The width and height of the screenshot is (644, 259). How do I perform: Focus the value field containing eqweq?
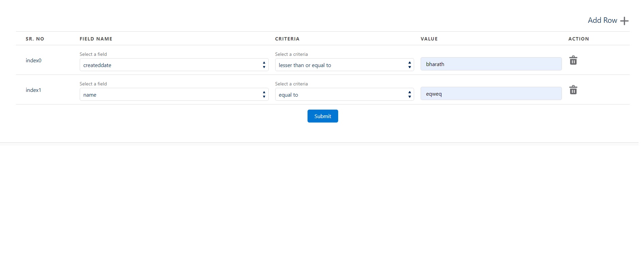[491, 94]
